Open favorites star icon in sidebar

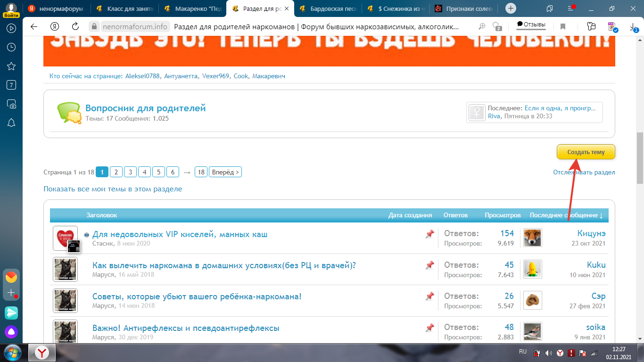[11, 66]
